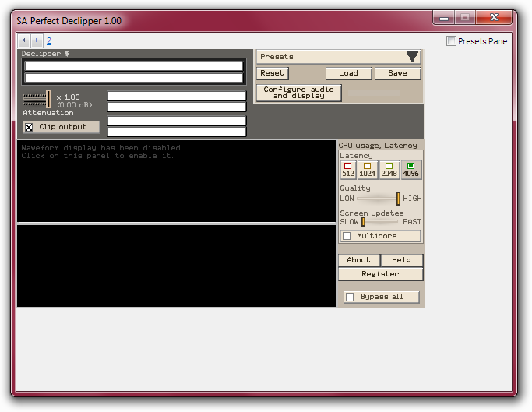532x412 pixels.
Task: Click the Save preset button
Action: tap(398, 73)
